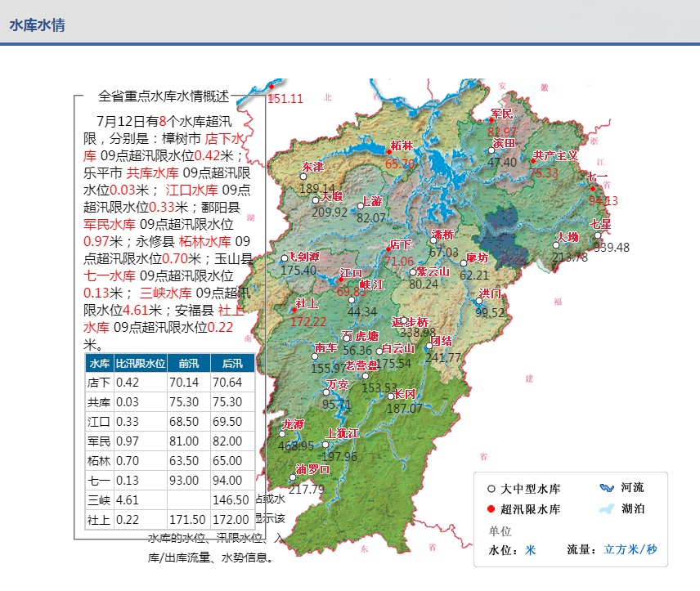Image resolution: width=700 pixels, height=591 pixels.
Task: Click the 超汛限水库 red legend dot
Action: pos(491,509)
